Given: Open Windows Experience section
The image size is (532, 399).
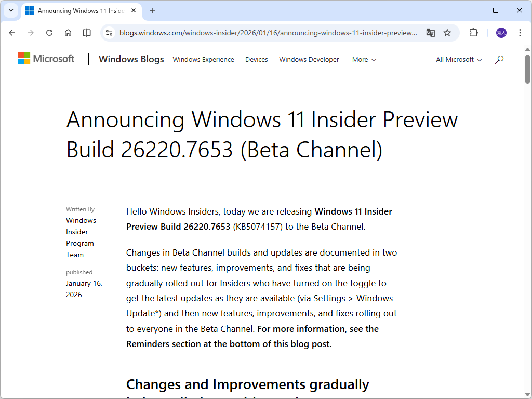Looking at the screenshot, I should click(x=203, y=60).
